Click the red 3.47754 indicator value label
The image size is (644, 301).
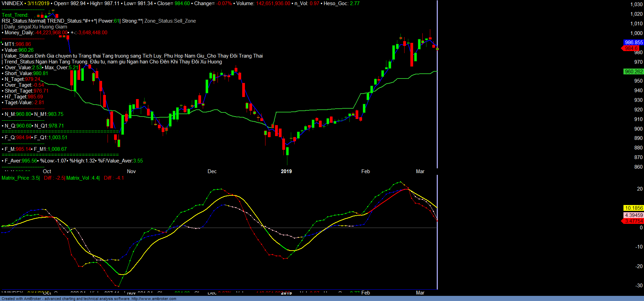[633, 221]
